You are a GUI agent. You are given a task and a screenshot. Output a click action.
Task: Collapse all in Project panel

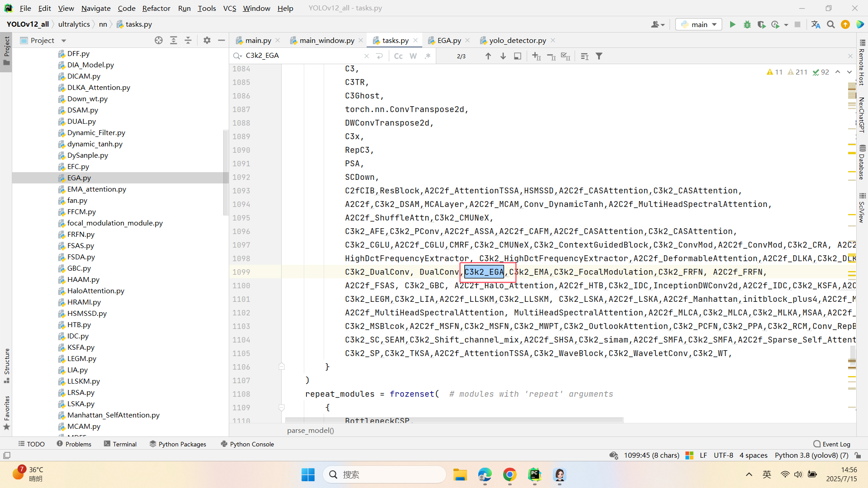pyautogui.click(x=188, y=40)
